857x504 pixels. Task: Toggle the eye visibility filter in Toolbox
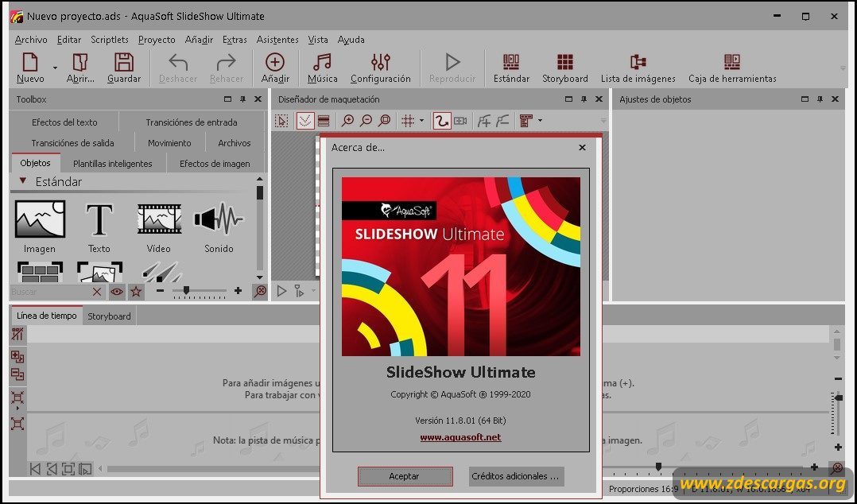click(116, 292)
